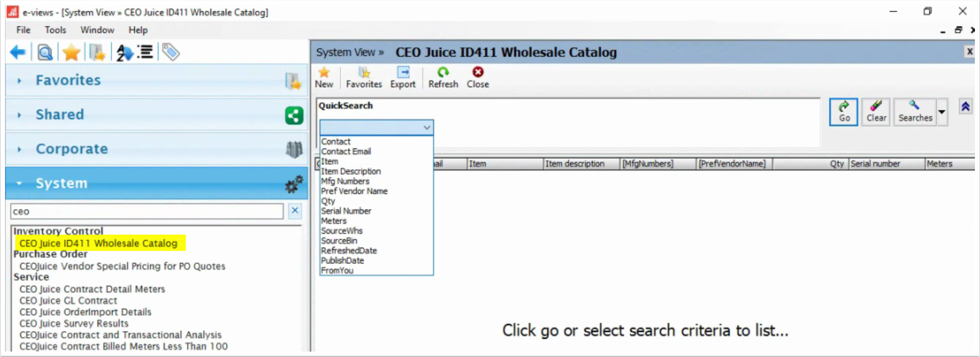Viewport: 980px width, 357px height.
Task: Open CEO Juice Survey Results
Action: pos(74,323)
